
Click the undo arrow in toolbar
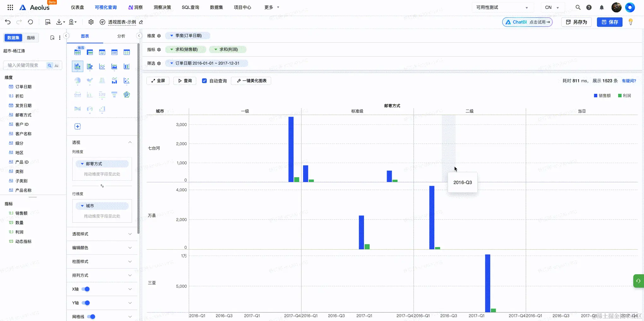[8, 22]
